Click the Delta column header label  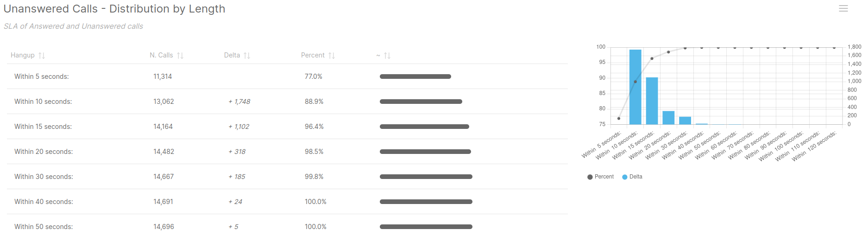tap(232, 55)
